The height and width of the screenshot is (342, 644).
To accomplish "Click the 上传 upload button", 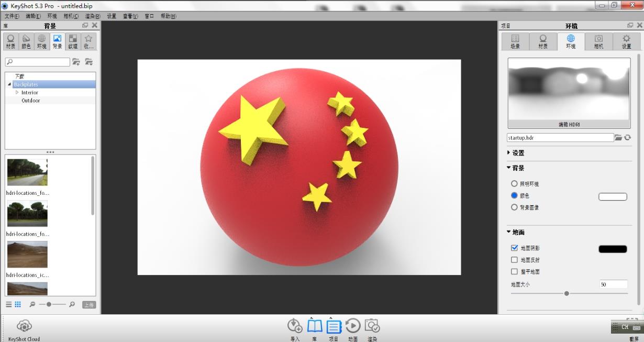I will point(88,304).
